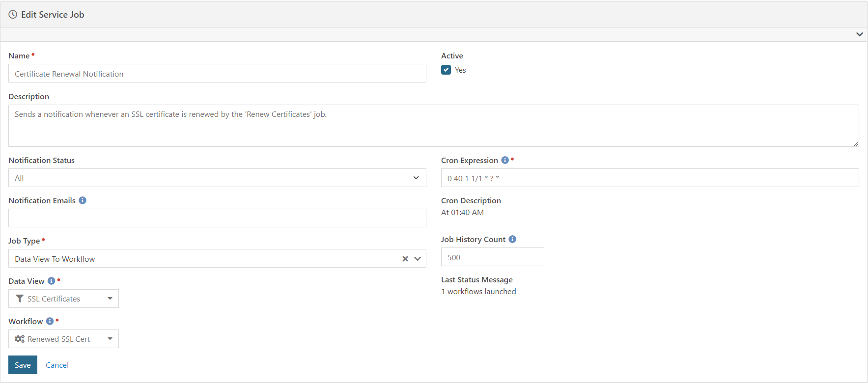
Task: Click the Cron Expression info icon
Action: [x=505, y=160]
